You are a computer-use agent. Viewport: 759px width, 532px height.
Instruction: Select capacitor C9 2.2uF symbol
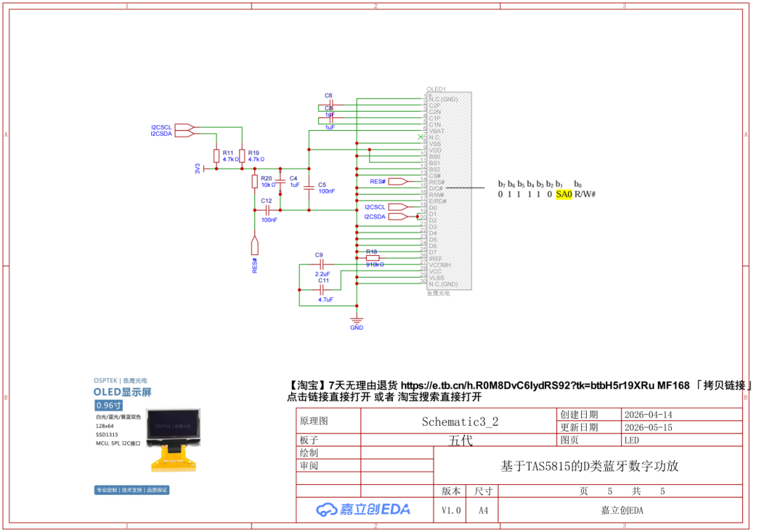pos(321,264)
